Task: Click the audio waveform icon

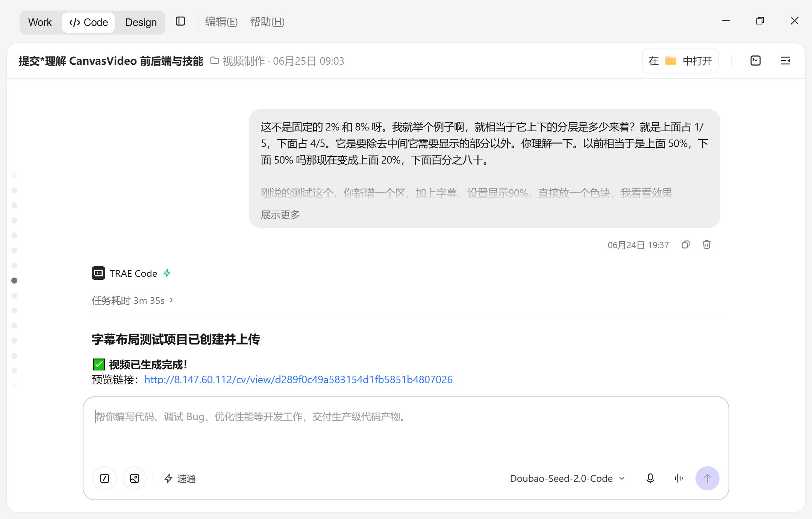Action: coord(679,478)
